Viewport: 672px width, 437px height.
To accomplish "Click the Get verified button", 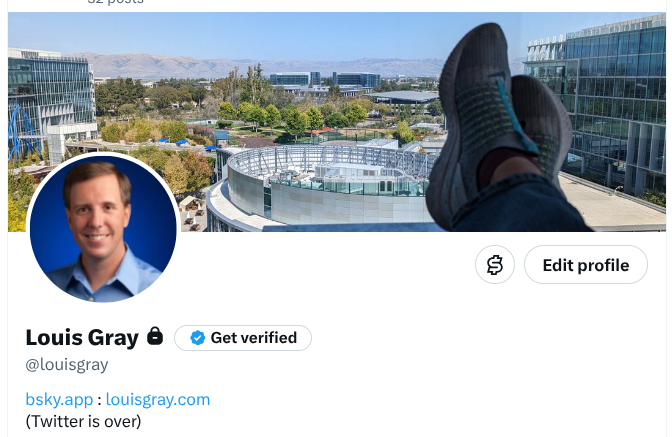I will (x=243, y=338).
